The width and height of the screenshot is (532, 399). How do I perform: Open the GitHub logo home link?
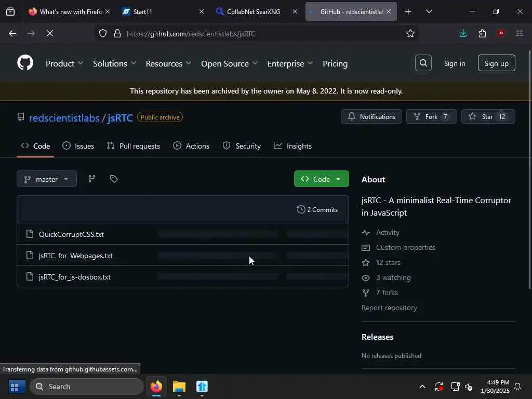(25, 63)
